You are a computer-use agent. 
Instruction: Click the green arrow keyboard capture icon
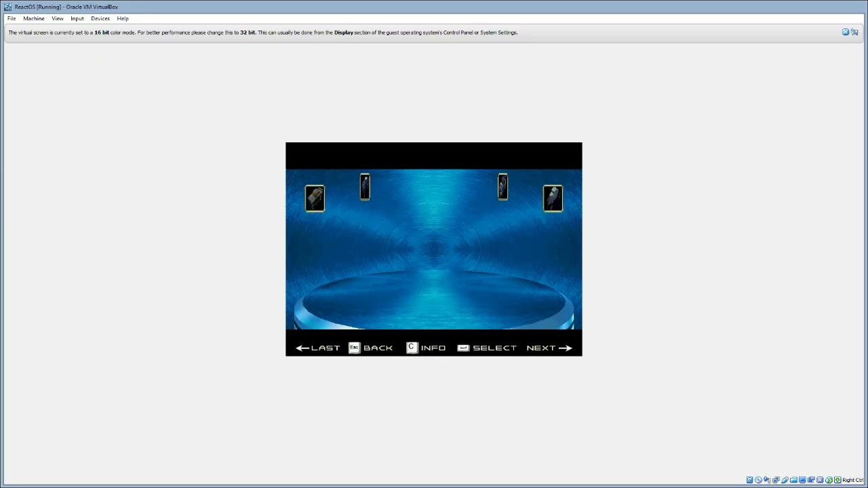pos(837,480)
